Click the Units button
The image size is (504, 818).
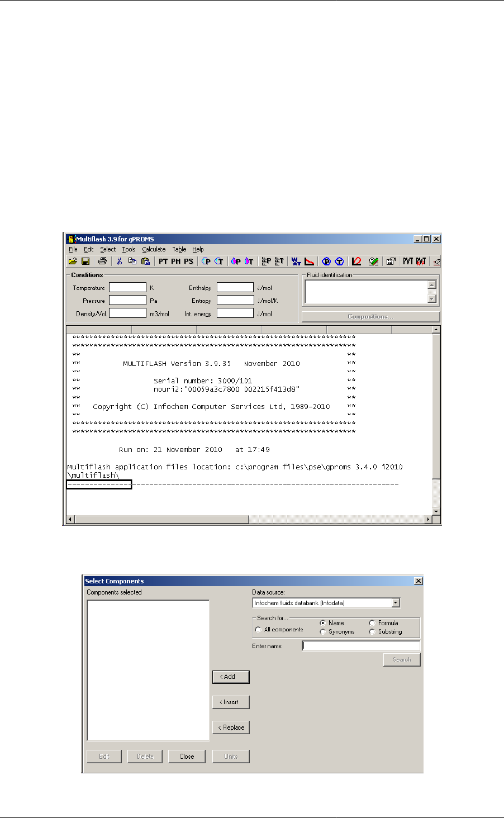231,757
